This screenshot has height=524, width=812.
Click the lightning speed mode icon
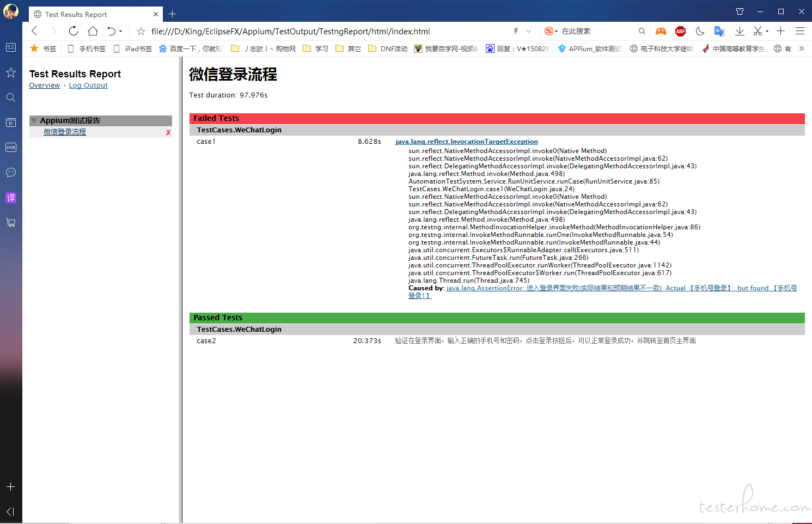pos(516,31)
